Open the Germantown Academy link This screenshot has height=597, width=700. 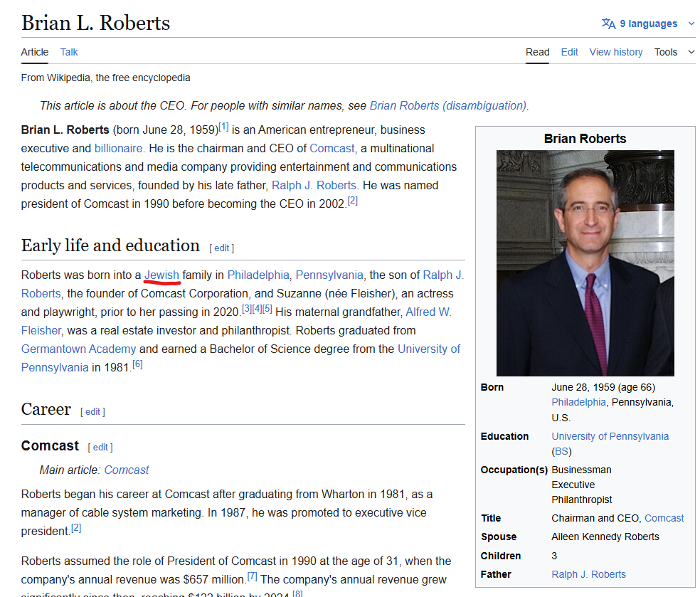78,349
